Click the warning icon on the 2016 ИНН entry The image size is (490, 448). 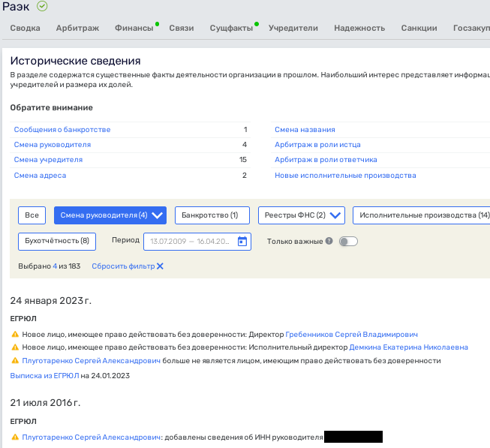pos(15,437)
